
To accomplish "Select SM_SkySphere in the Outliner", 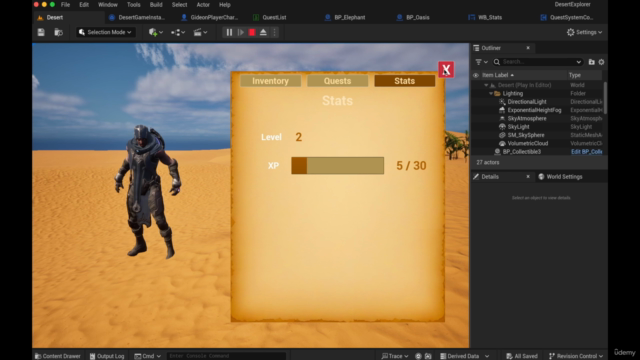I will pyautogui.click(x=526, y=135).
